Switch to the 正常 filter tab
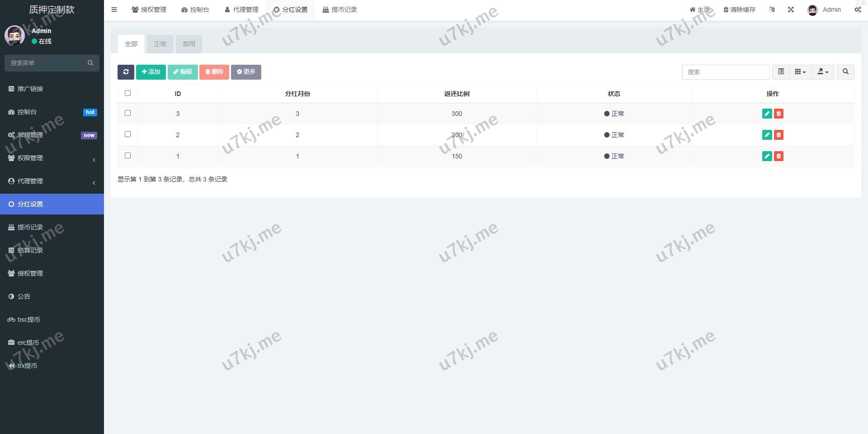 click(x=160, y=44)
